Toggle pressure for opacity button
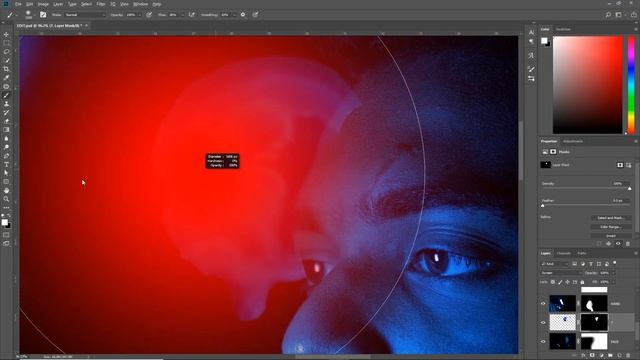Screen dimensions: 640x360 [149, 15]
